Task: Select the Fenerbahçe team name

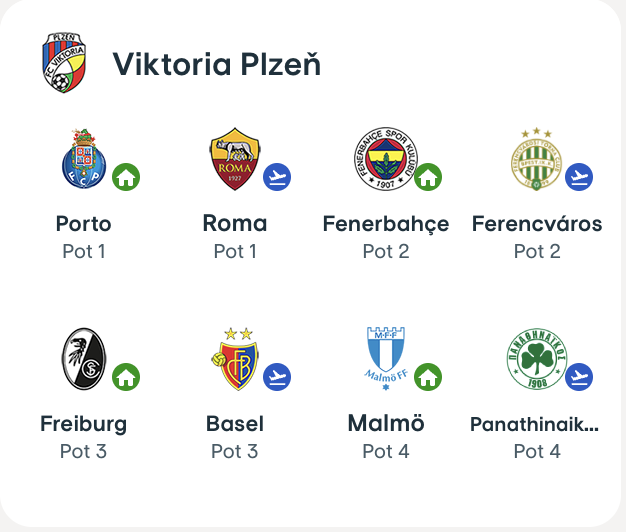Action: (386, 223)
